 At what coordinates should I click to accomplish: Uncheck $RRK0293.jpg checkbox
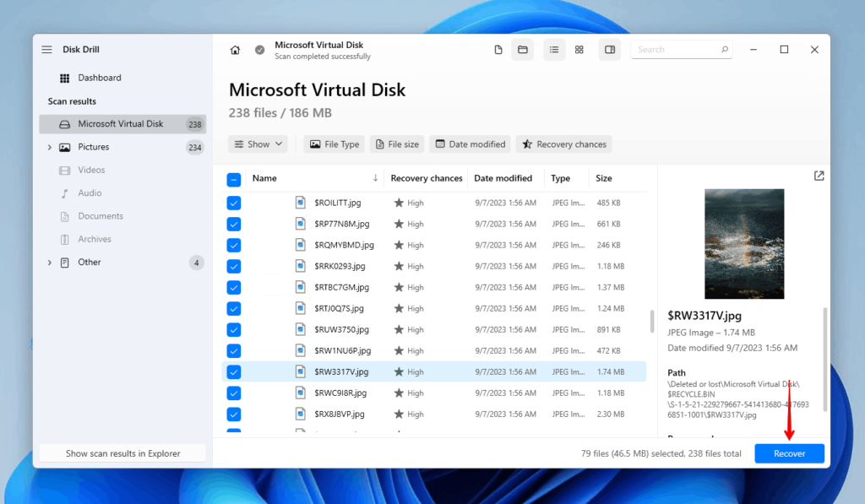[233, 266]
